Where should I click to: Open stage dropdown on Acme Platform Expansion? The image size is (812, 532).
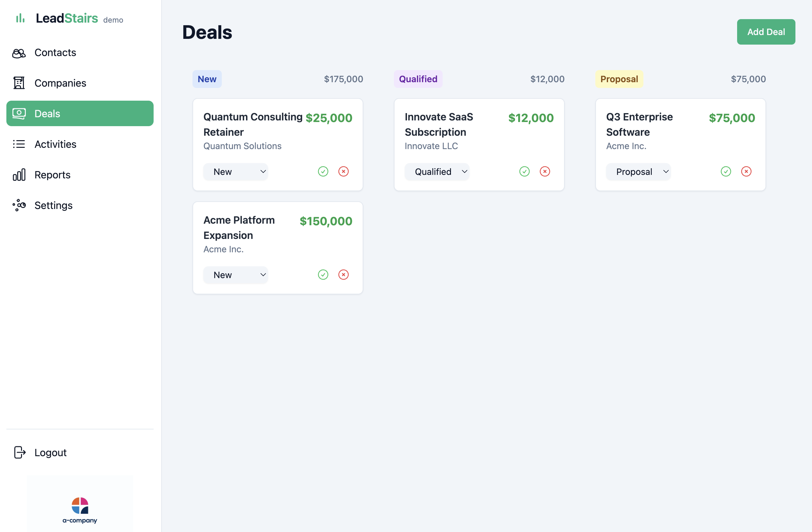click(236, 275)
